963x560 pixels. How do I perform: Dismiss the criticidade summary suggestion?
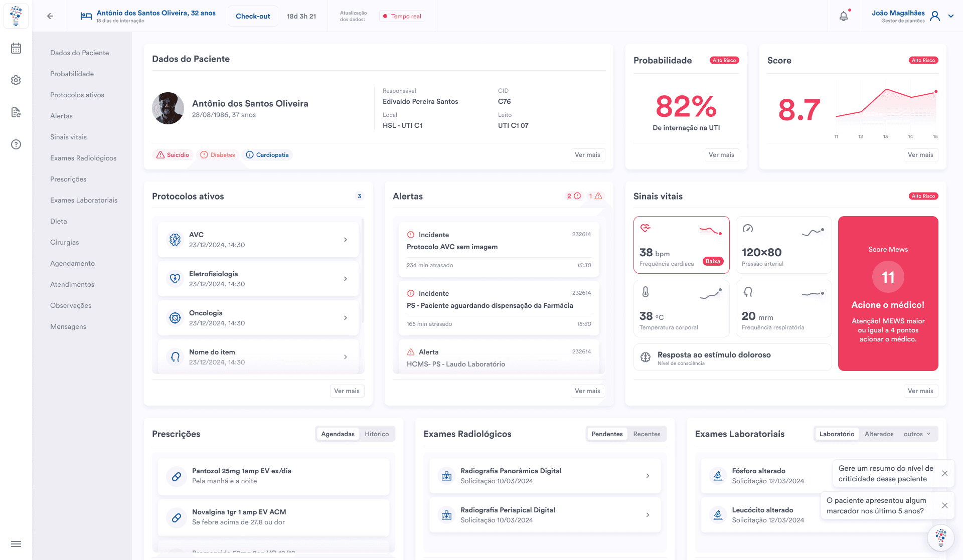945,473
